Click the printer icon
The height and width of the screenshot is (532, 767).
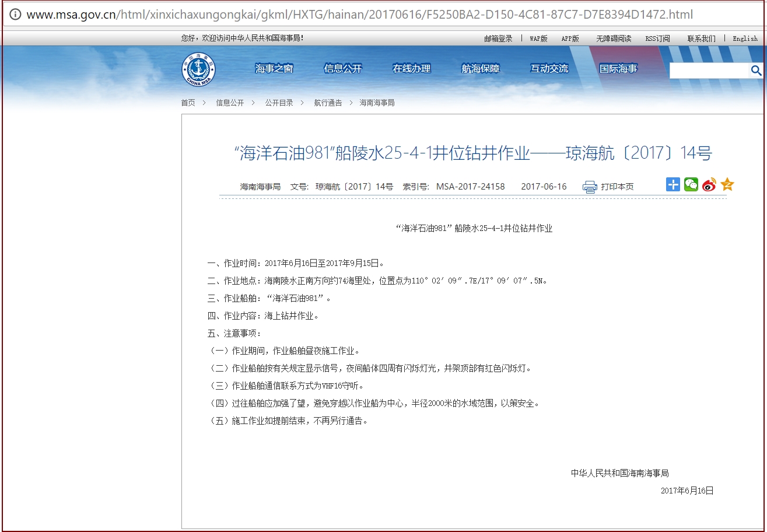(590, 187)
